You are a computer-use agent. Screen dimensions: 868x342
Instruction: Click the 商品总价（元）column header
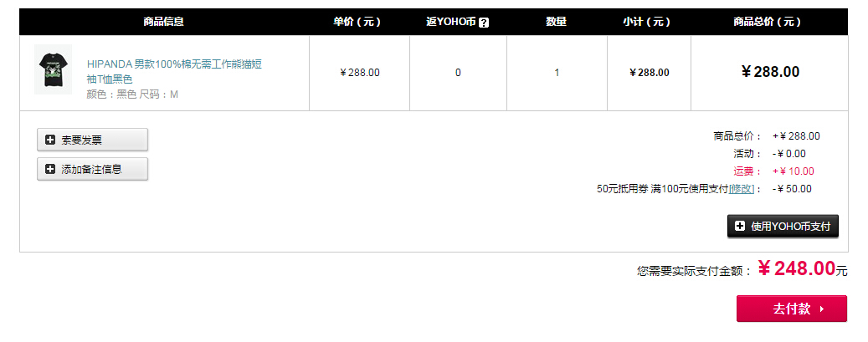point(768,22)
